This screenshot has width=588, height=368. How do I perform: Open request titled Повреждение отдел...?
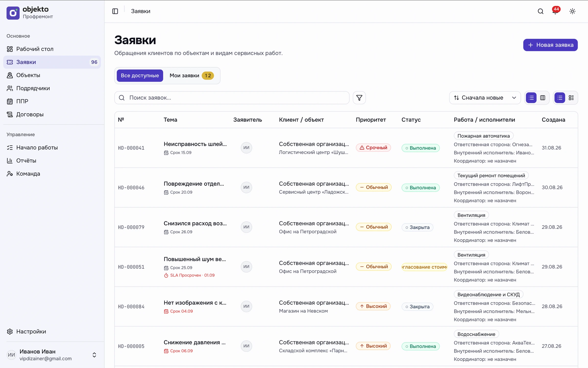point(194,184)
